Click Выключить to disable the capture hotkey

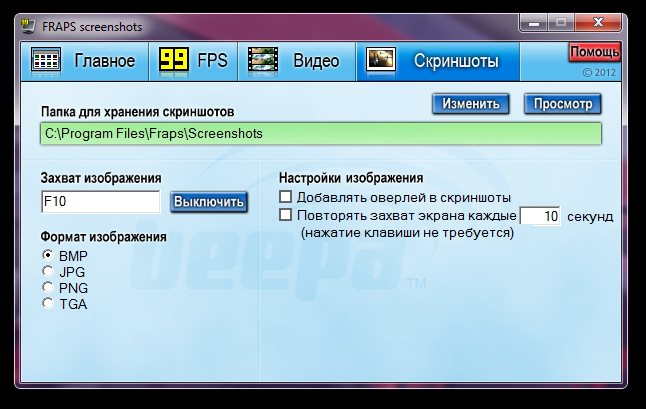point(209,202)
